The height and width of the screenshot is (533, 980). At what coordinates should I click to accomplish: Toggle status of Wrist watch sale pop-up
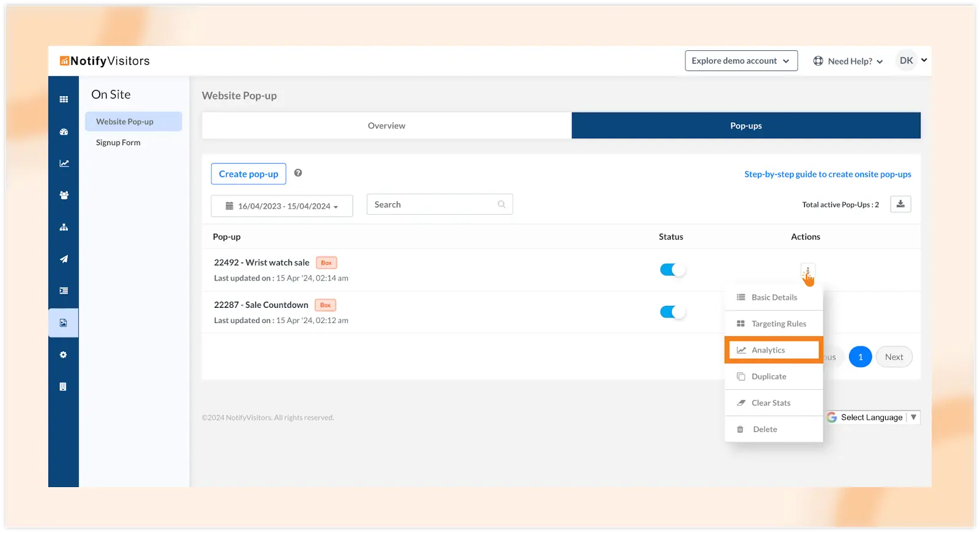672,270
